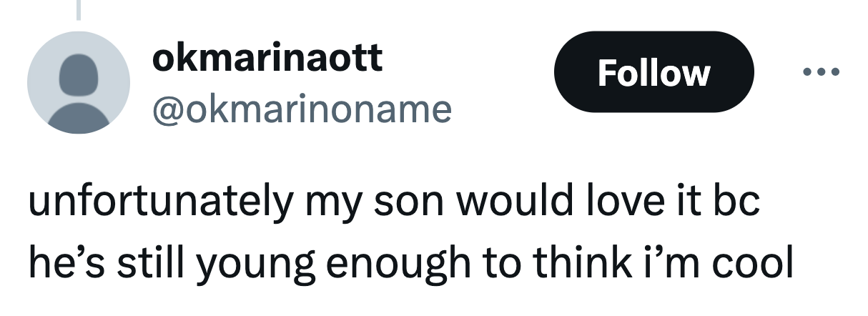Click the thread connector line above the avatar
The width and height of the screenshot is (868, 316).
coord(79,9)
